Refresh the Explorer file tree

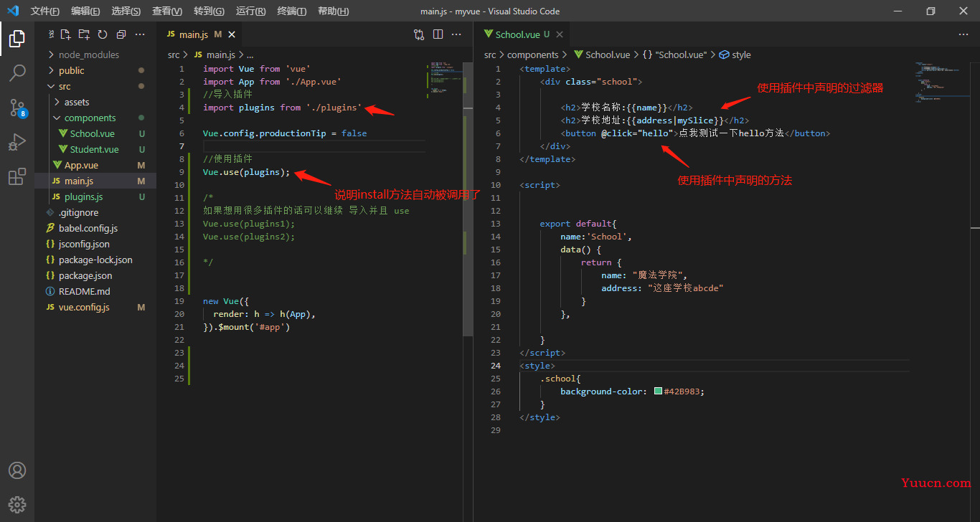point(103,34)
